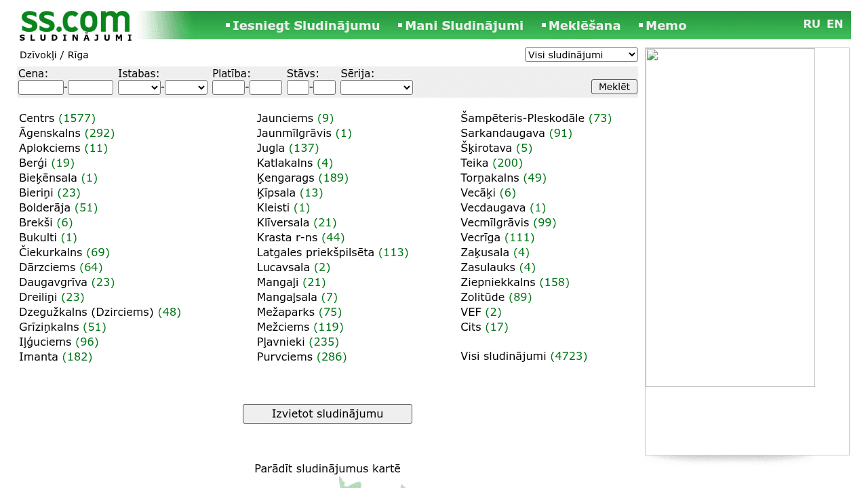Go to Meklēšana in top menu
The width and height of the screenshot is (868, 488).
pyautogui.click(x=585, y=26)
